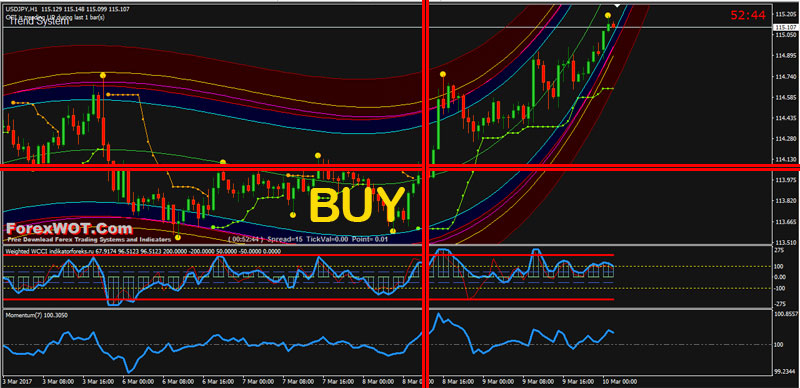Click the red 52:44 candle countdown timer

pos(748,15)
